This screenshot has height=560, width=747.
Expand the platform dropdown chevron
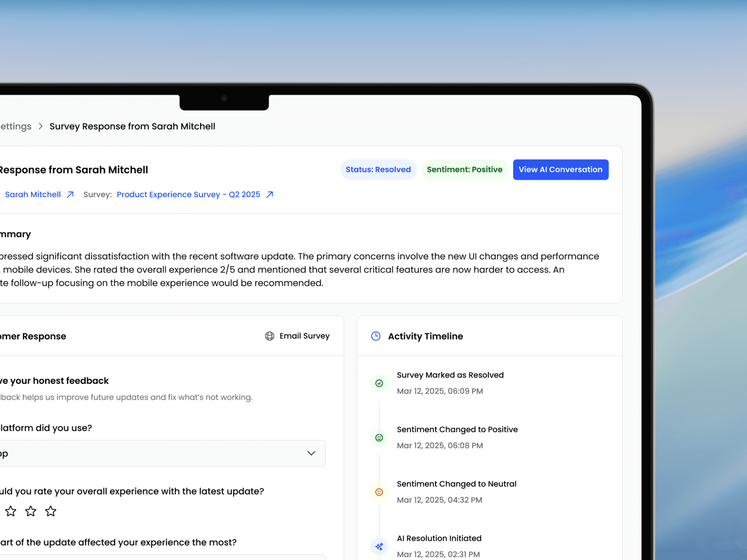(x=311, y=453)
